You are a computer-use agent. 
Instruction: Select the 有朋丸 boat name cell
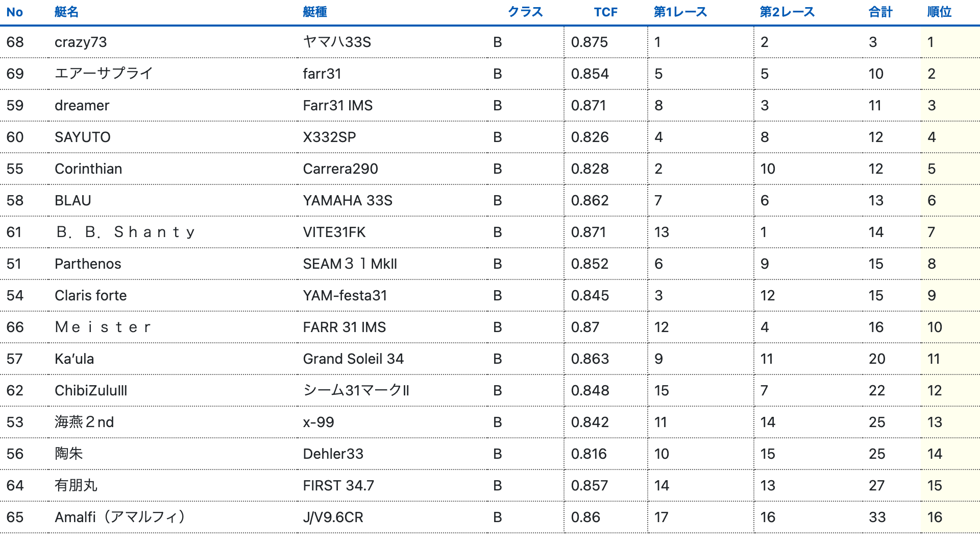76,485
